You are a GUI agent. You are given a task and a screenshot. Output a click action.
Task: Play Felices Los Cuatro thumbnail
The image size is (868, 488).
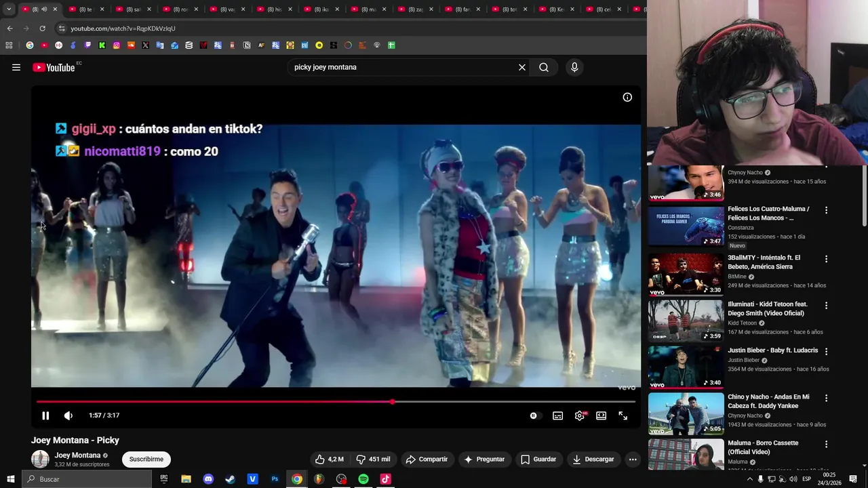(x=686, y=226)
